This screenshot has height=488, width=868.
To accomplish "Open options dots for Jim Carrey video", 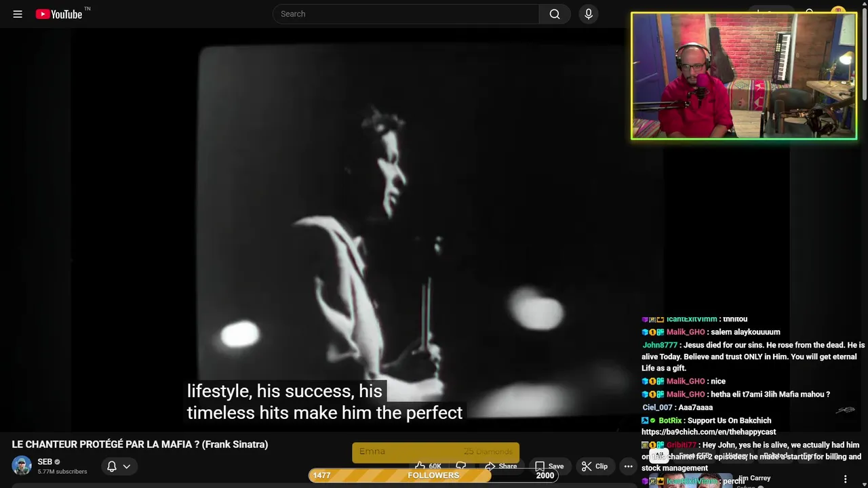I will click(845, 479).
